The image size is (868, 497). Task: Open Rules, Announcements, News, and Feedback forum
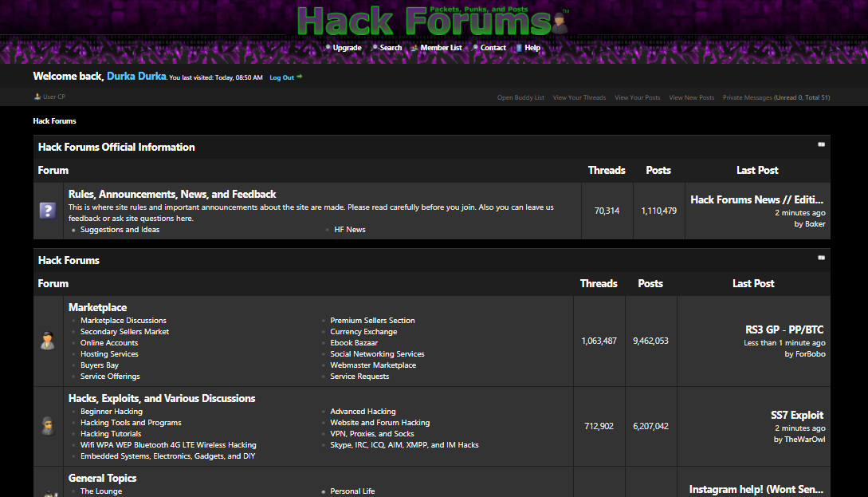tap(172, 194)
